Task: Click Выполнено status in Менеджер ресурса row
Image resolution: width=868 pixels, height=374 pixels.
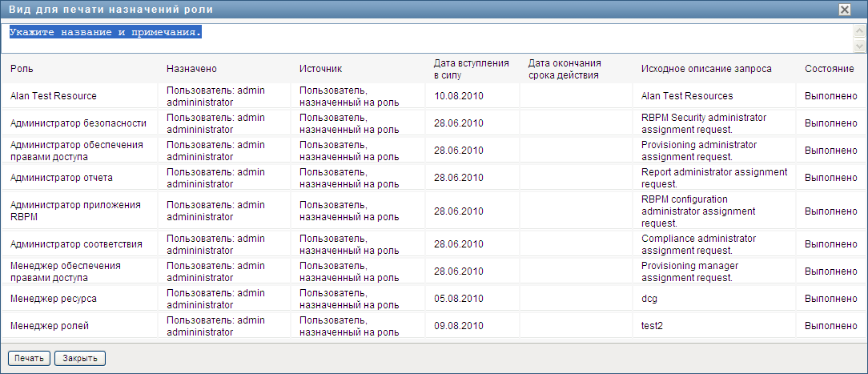Action: click(831, 299)
